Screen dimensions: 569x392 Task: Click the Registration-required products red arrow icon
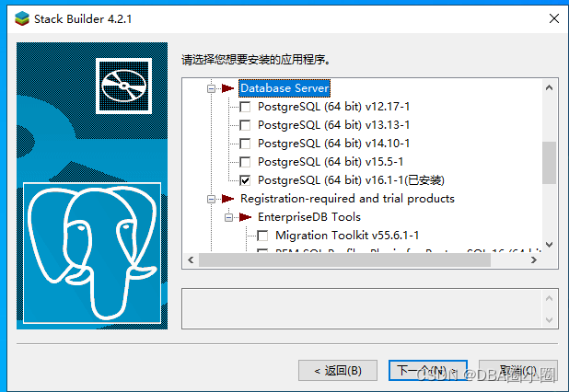[227, 199]
